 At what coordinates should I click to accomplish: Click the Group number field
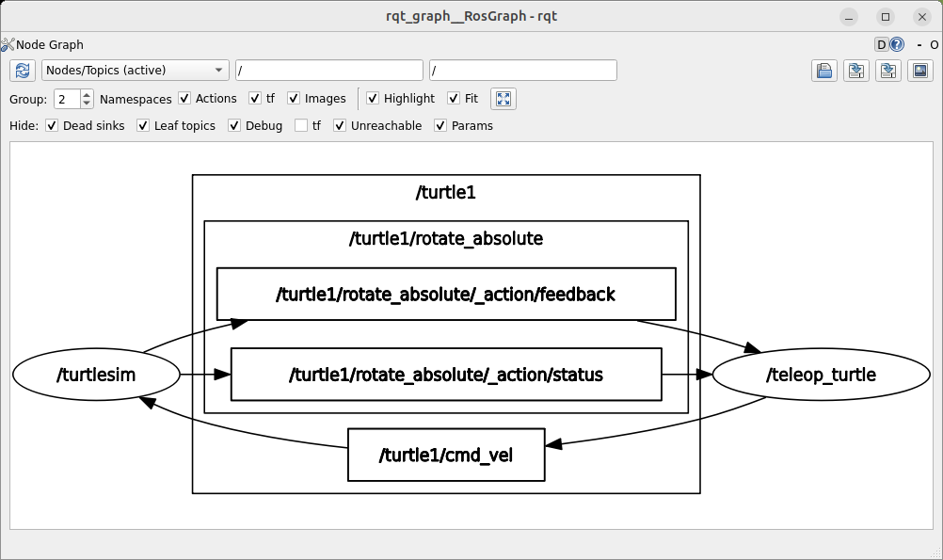68,99
